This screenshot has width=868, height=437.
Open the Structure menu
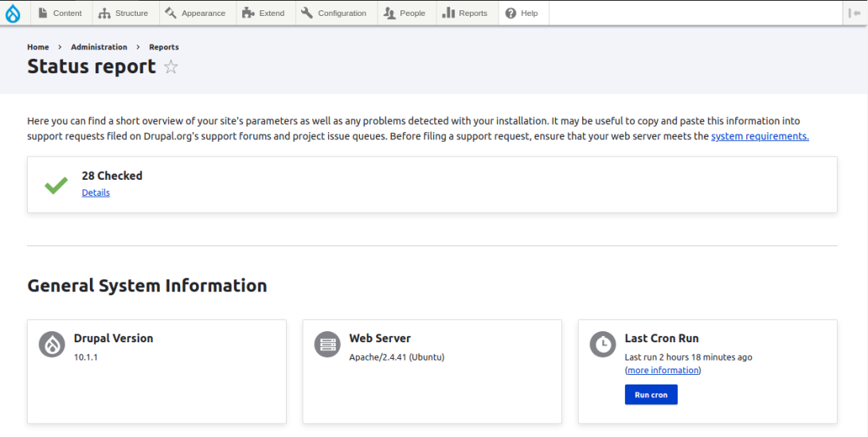[x=124, y=13]
